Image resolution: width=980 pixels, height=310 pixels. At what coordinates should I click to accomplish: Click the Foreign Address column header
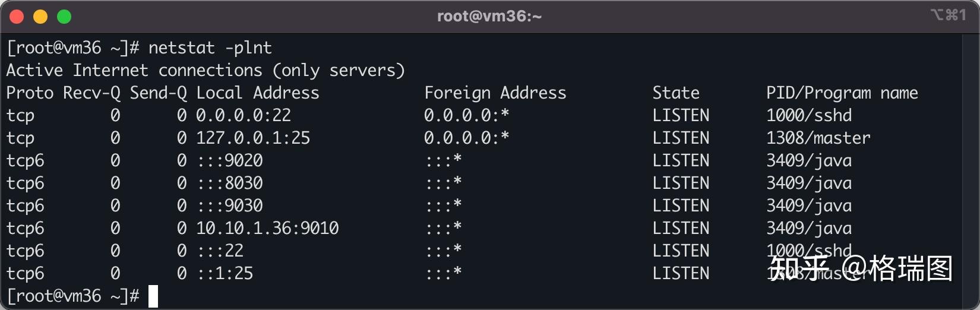495,93
